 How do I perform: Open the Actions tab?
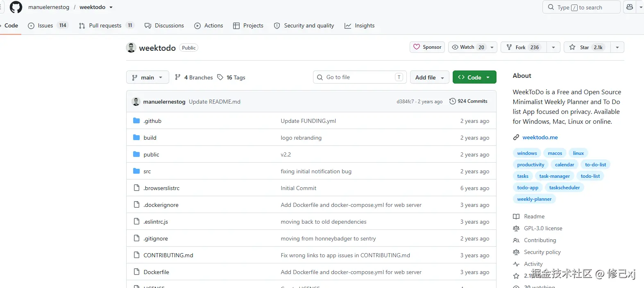coord(209,25)
